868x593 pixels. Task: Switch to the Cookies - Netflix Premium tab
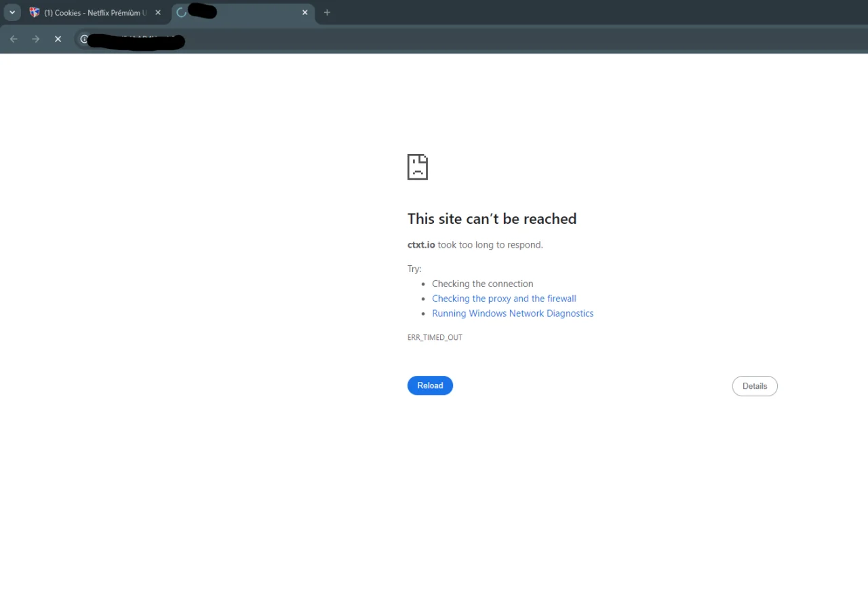tap(96, 13)
